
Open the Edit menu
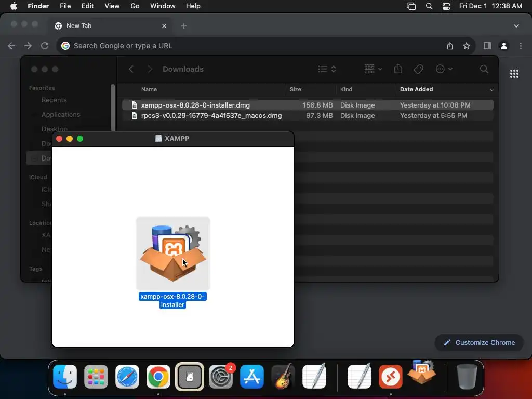pyautogui.click(x=87, y=6)
